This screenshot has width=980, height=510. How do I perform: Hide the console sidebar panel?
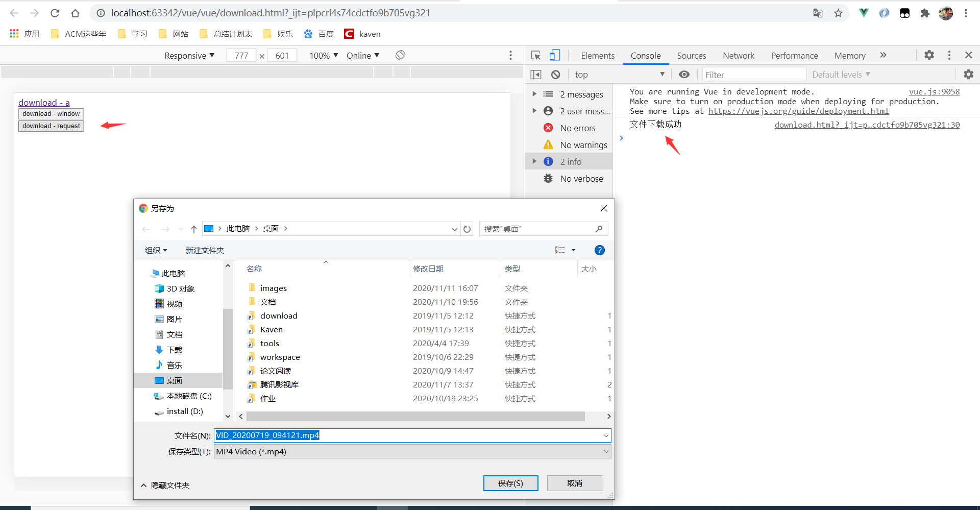click(536, 74)
